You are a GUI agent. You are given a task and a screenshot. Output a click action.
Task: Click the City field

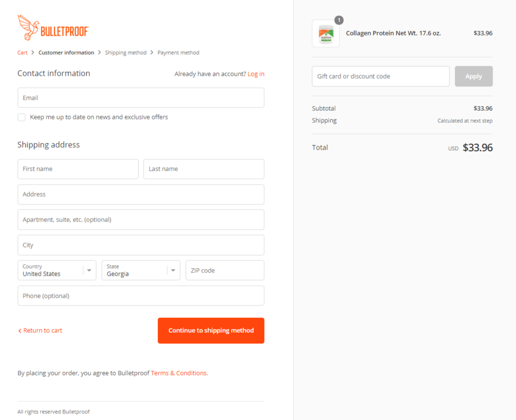141,245
